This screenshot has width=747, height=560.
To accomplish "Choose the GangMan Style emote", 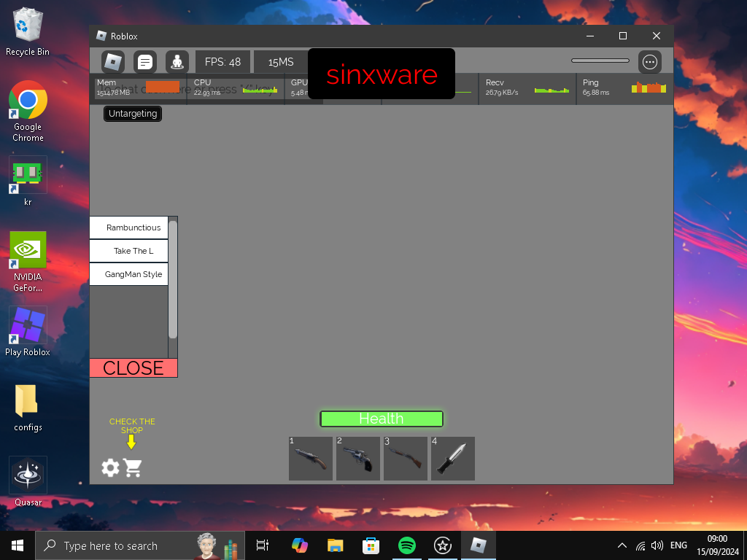I will tap(128, 274).
